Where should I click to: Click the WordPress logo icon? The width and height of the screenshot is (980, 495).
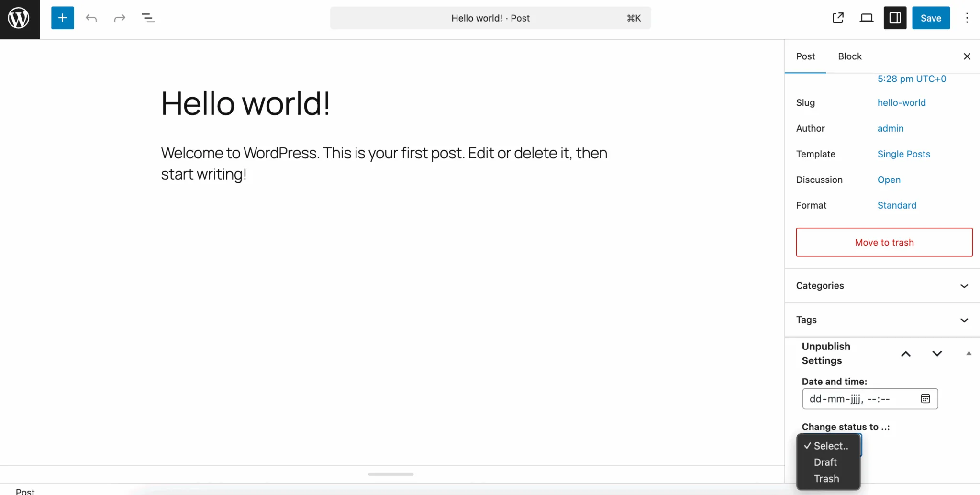[19, 19]
